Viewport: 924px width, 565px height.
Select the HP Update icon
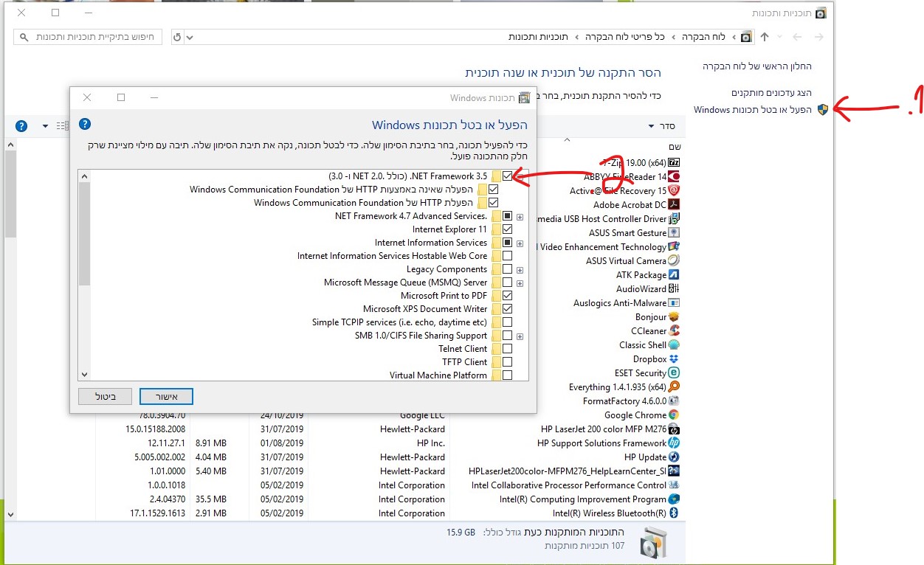click(674, 457)
